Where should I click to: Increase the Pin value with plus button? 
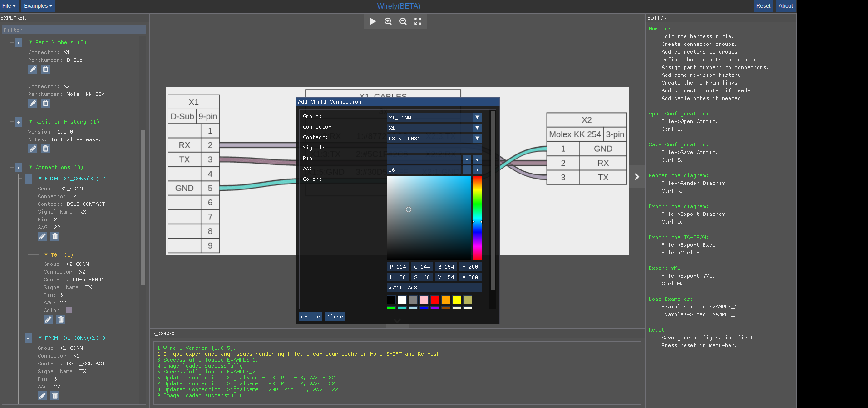click(x=477, y=159)
